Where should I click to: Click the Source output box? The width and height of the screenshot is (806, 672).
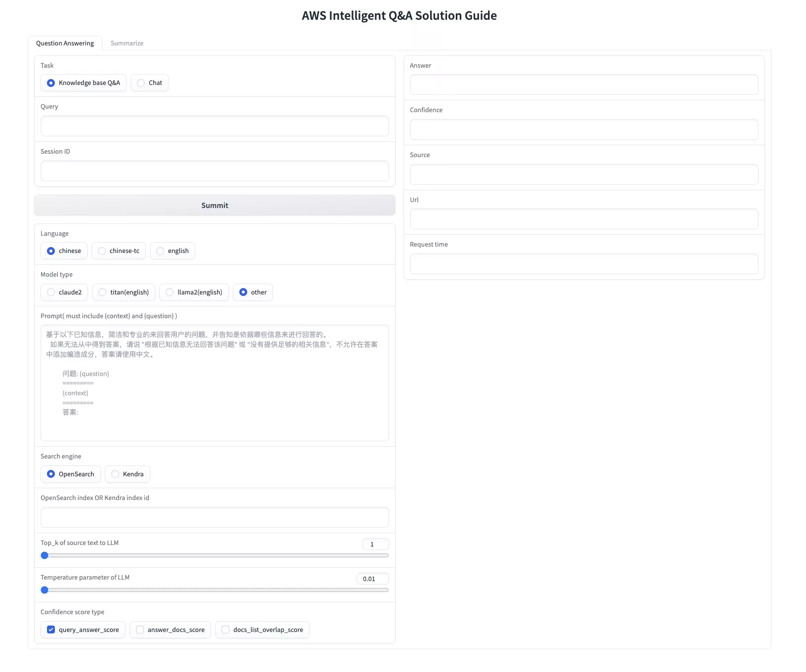coord(584,174)
